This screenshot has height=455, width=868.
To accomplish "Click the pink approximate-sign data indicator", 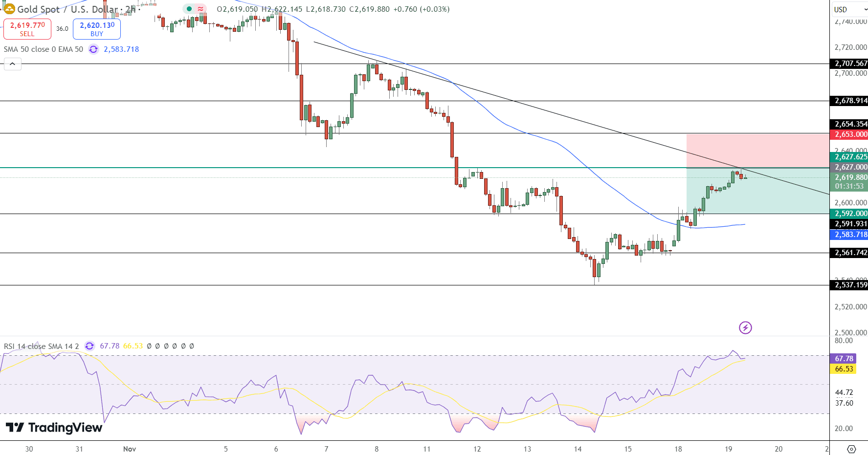I will point(201,9).
